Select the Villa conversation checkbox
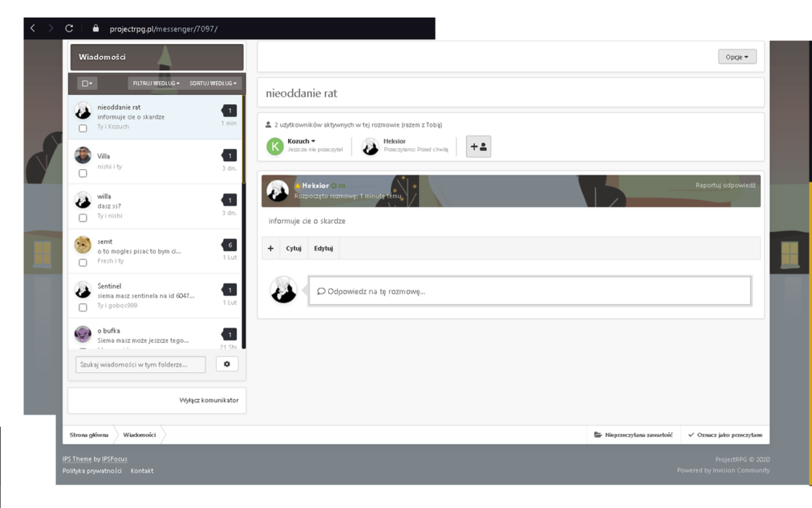 coord(83,173)
